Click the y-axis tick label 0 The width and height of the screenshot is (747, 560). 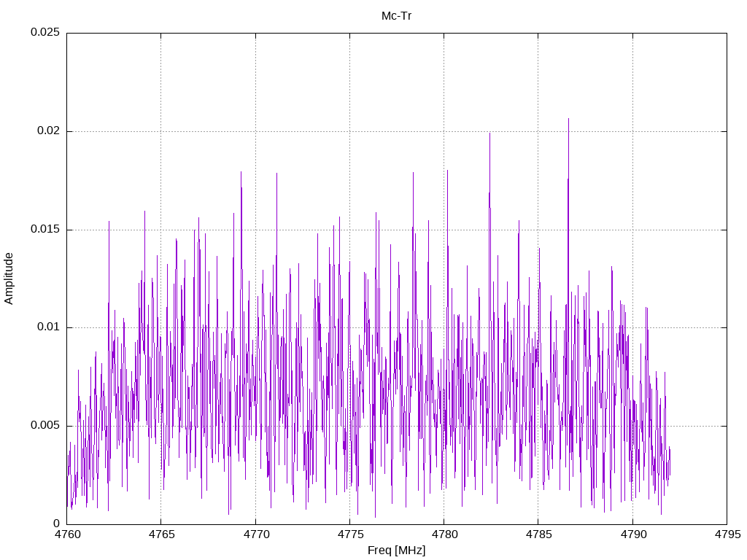[x=57, y=524]
